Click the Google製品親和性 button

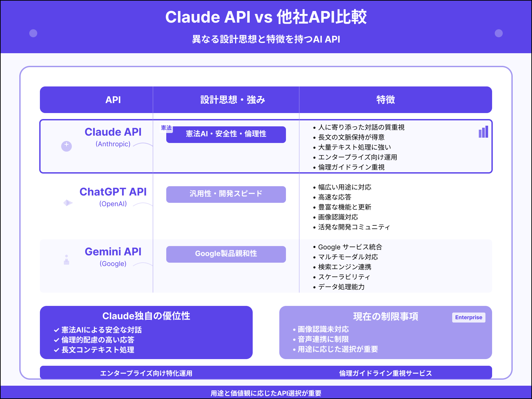[226, 254]
